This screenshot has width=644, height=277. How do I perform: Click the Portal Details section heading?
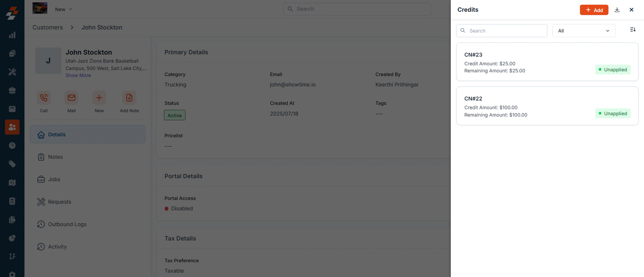pos(183,176)
